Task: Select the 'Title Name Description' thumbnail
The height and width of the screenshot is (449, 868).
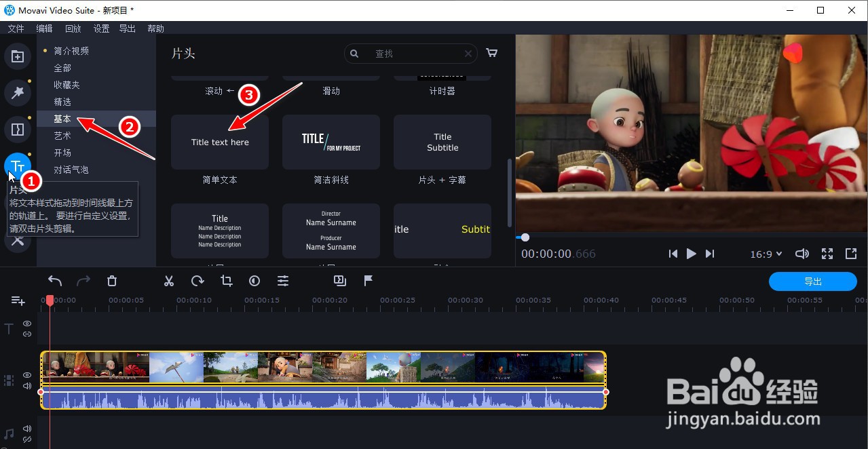Action: pyautogui.click(x=220, y=231)
